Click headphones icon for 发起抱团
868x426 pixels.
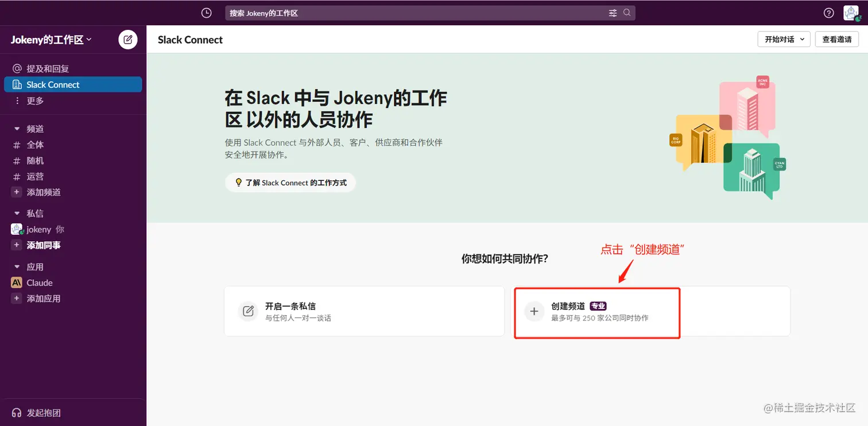(17, 413)
